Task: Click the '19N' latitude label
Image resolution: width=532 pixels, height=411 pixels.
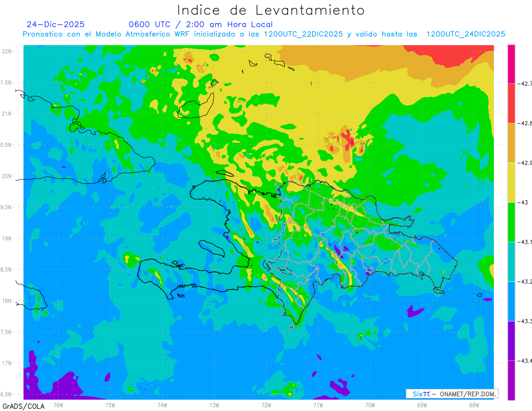Action: coord(8,239)
